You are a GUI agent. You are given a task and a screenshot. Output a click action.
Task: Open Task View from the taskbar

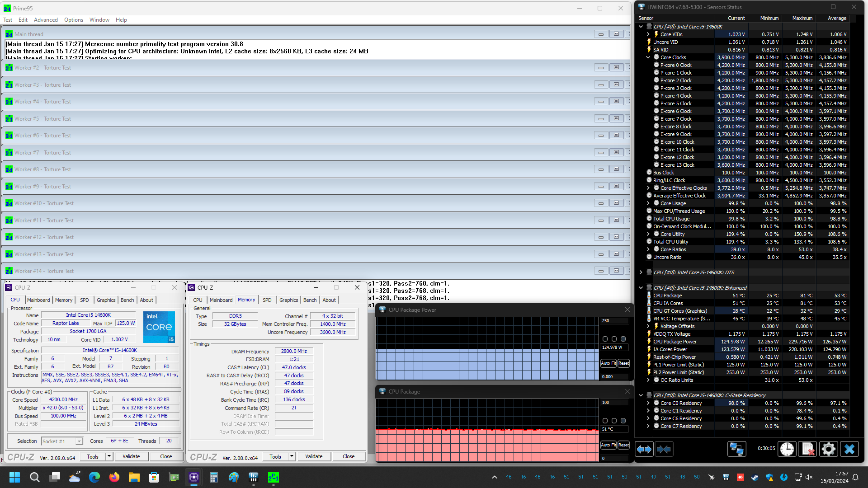click(55, 477)
